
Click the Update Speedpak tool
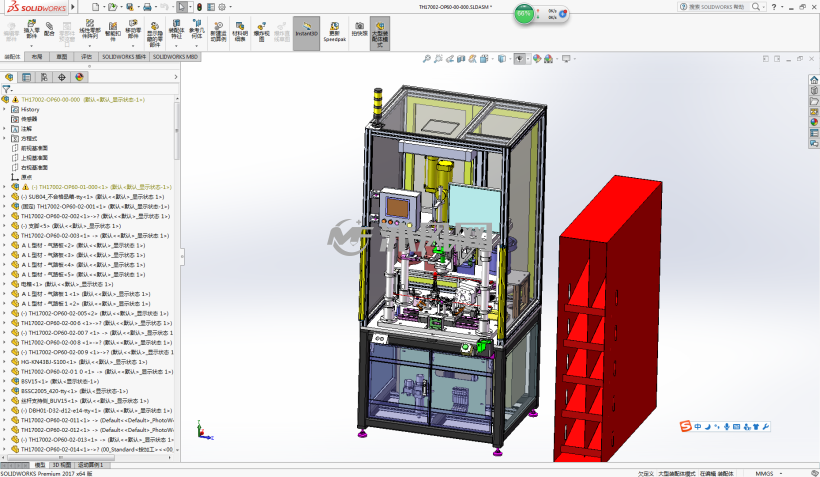point(334,32)
